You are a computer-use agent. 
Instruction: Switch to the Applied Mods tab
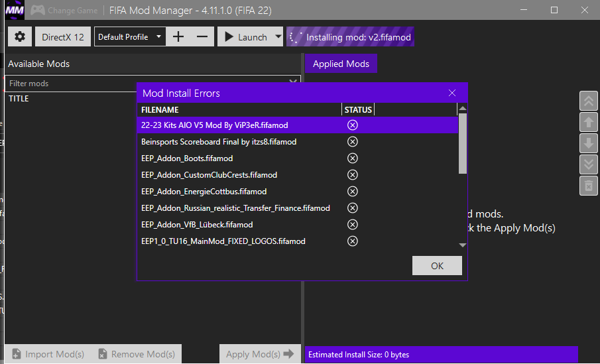[x=341, y=64]
